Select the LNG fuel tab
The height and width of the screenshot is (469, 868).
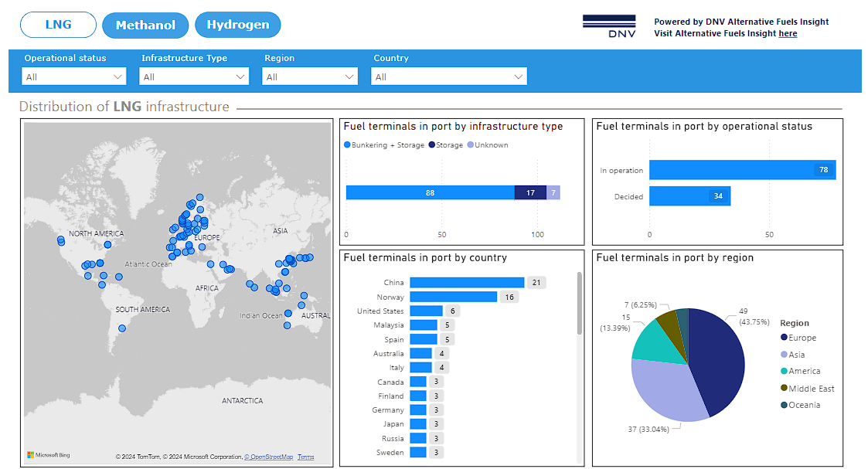58,25
